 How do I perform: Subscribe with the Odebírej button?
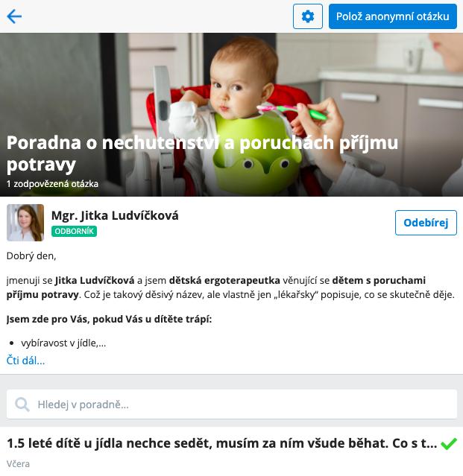(426, 223)
